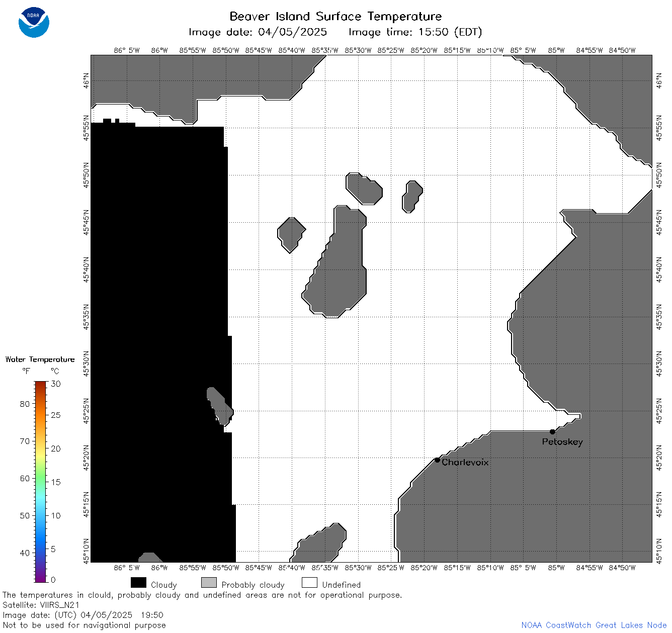Click the 30 Celsius tick label
Screen dimensions: 672x633
56,384
